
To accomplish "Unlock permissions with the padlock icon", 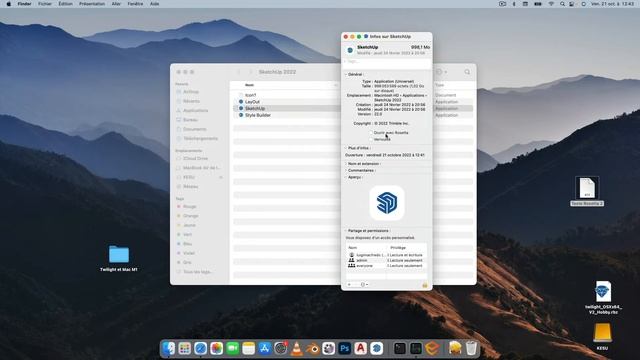I will (x=424, y=284).
